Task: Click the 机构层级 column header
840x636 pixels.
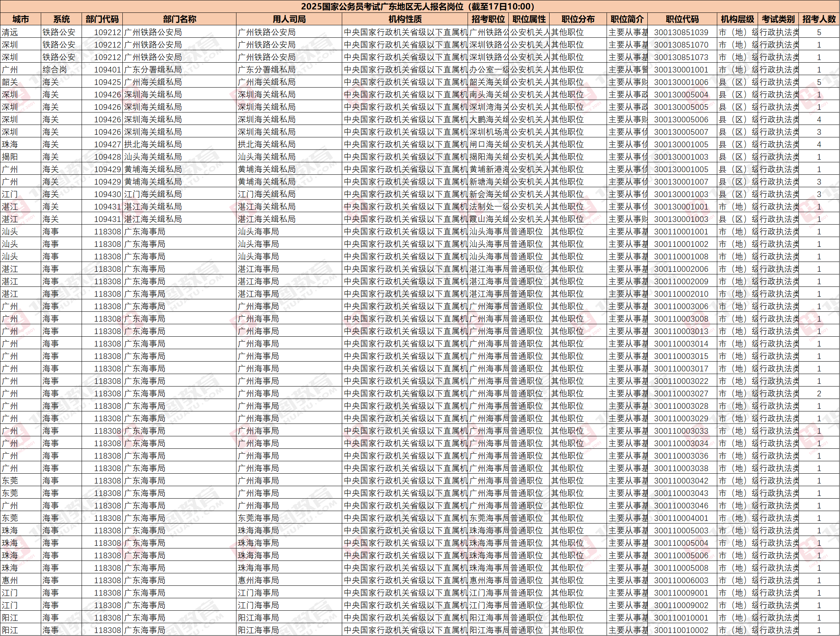Action: [738, 19]
